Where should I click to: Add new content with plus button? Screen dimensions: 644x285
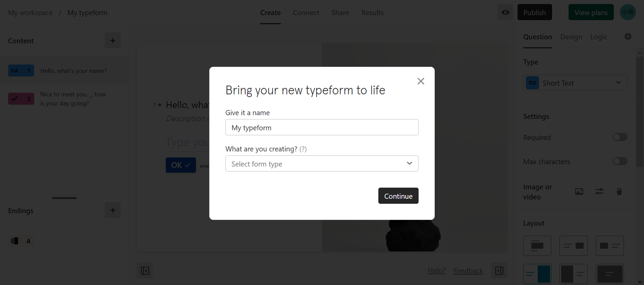[113, 40]
